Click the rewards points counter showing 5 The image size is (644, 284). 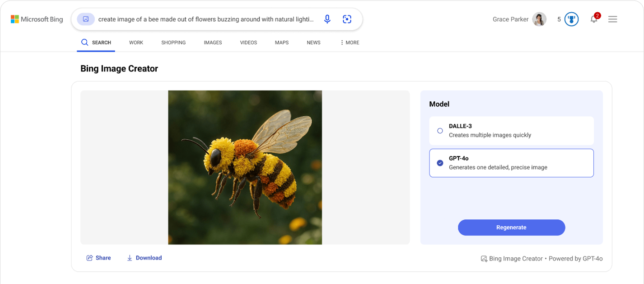point(559,19)
